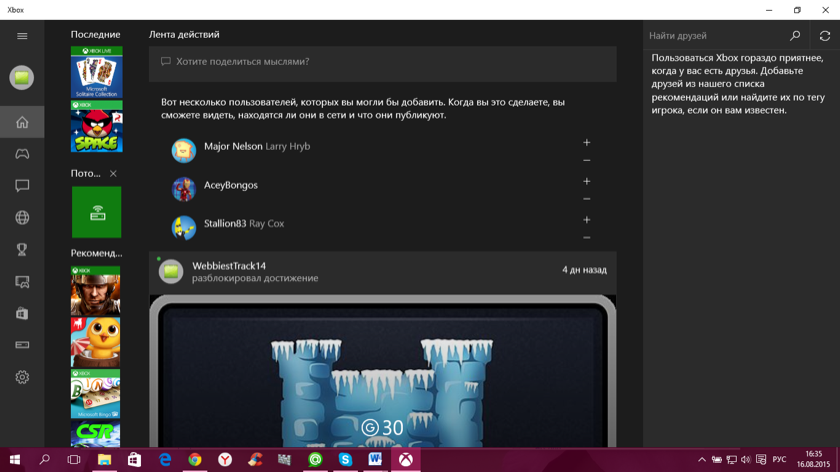
Task: Open the Microsoft Solitaire Collection tile
Action: [x=96, y=72]
